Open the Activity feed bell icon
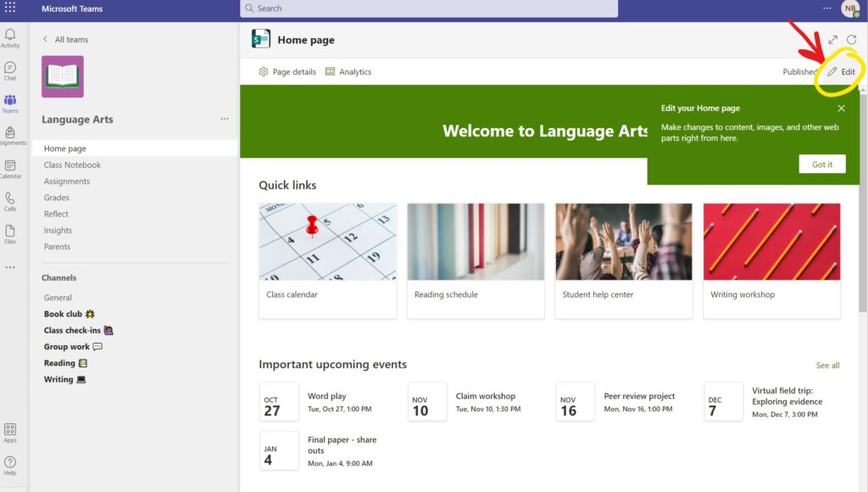Image resolution: width=868 pixels, height=492 pixels. point(10,37)
